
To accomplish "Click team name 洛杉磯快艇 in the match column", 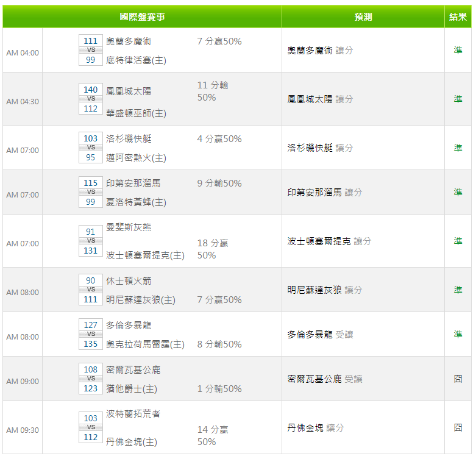I will click(x=129, y=139).
